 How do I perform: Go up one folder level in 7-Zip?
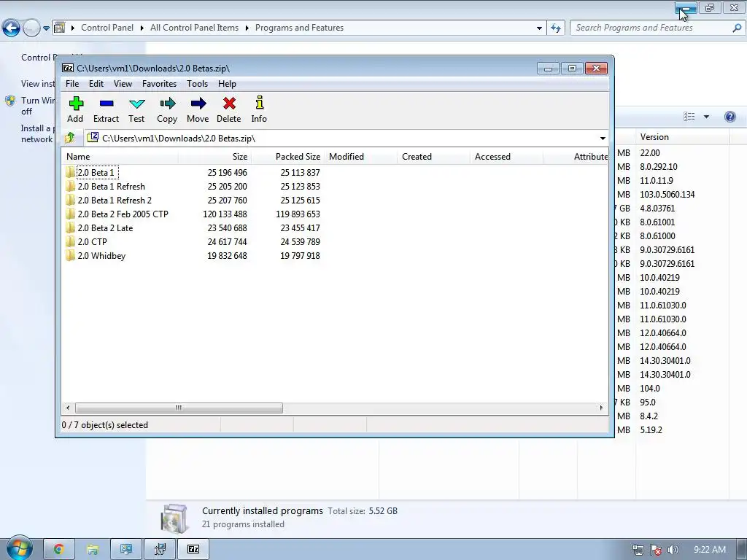point(70,138)
